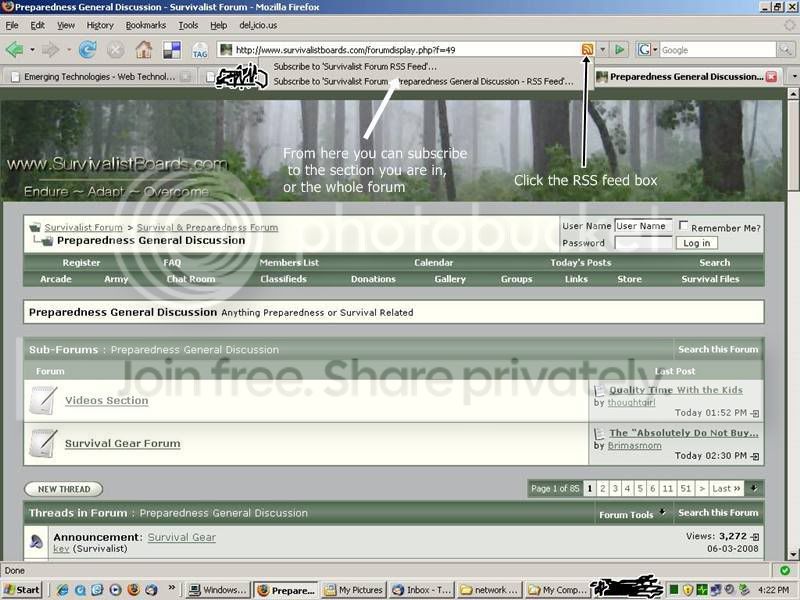Open the Register link
Image resolution: width=800 pixels, height=600 pixels.
click(x=81, y=262)
